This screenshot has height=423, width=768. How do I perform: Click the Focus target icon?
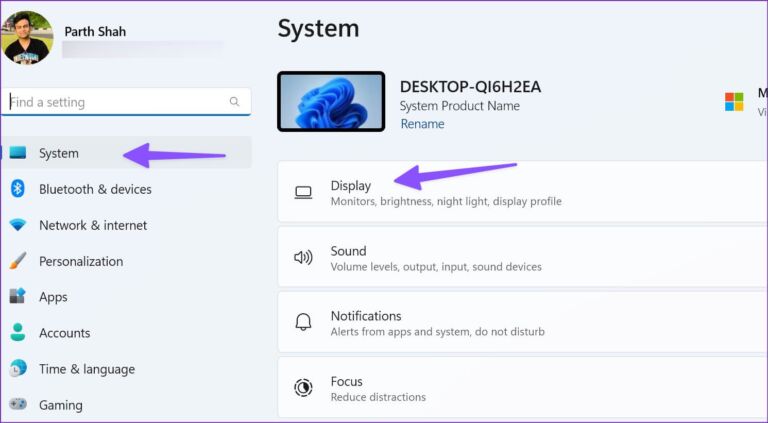tap(303, 387)
